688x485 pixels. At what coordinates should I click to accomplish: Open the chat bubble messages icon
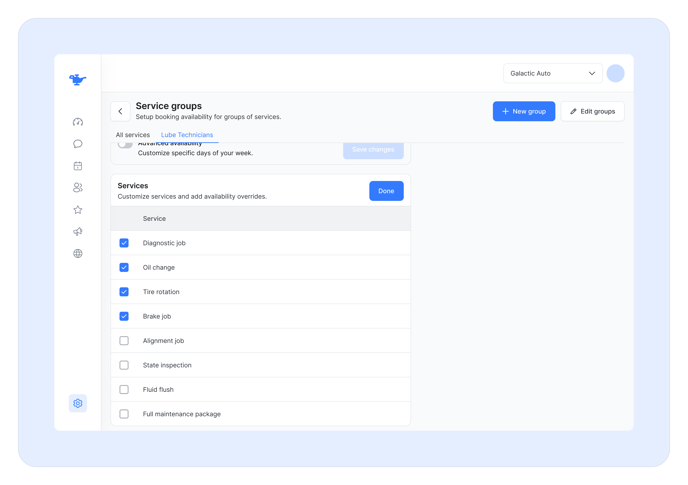pyautogui.click(x=78, y=144)
